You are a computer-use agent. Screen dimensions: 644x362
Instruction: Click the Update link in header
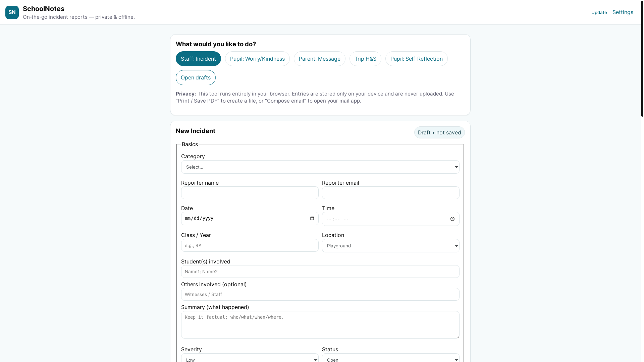click(x=599, y=12)
